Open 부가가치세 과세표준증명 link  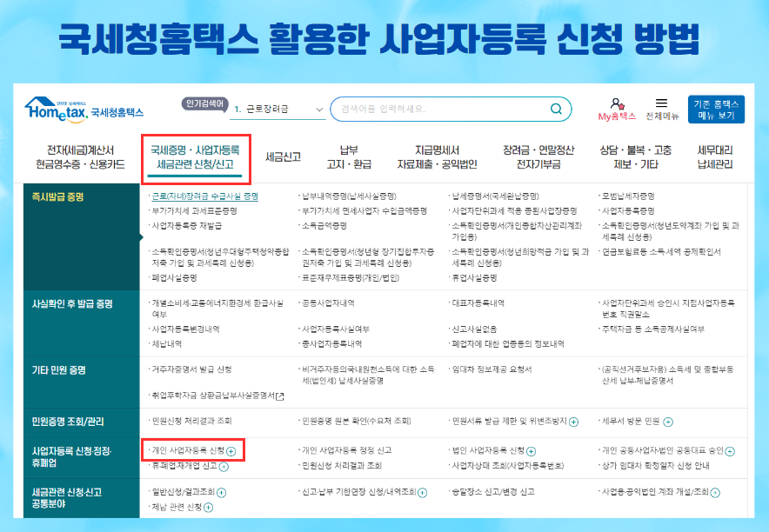[x=195, y=210]
